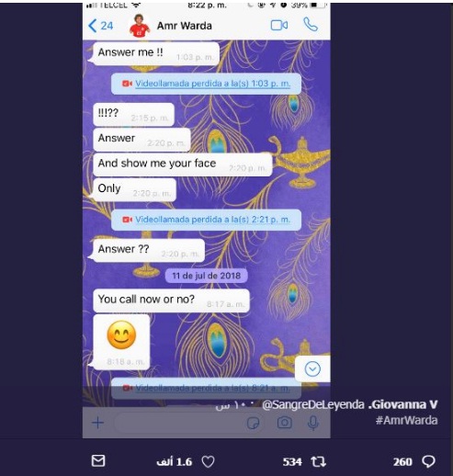Viewport: 453px width, 476px height.
Task: Jump to latest with the down arrow button
Action: click(312, 368)
